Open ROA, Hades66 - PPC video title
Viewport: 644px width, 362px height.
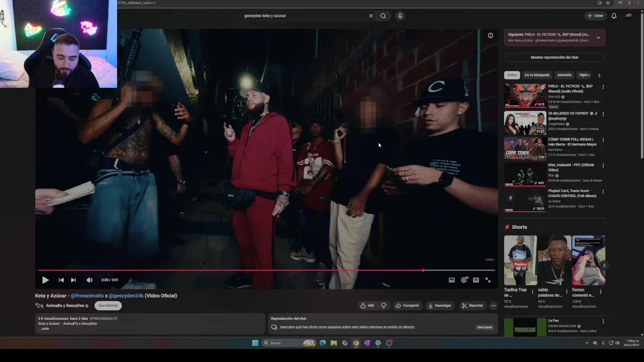tap(571, 167)
